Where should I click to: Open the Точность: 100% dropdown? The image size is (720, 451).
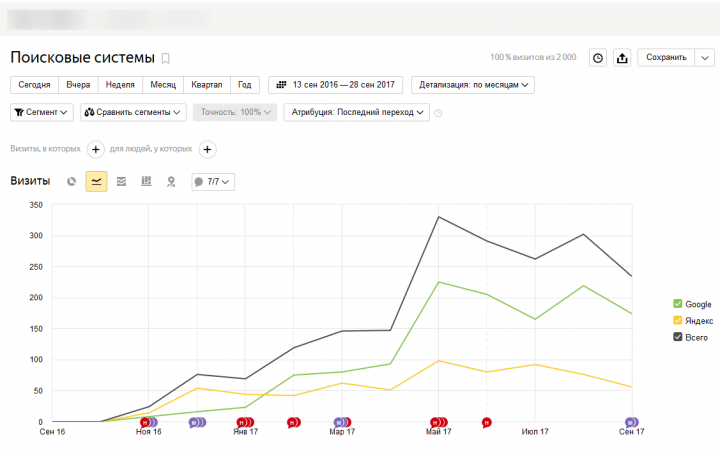[235, 113]
